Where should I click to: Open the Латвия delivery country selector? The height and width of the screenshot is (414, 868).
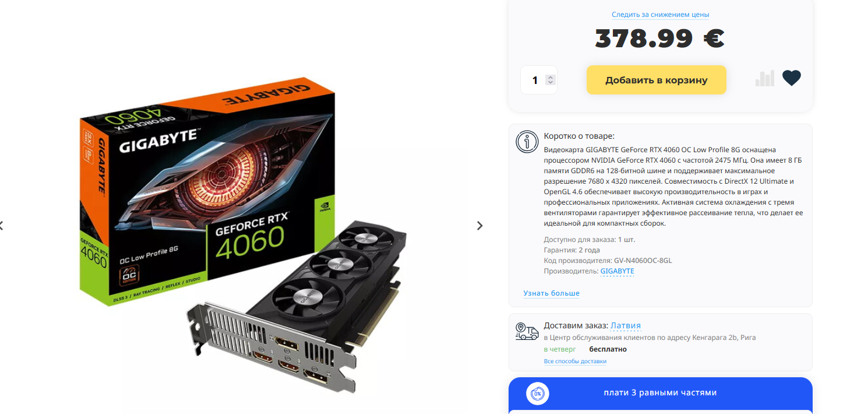point(626,325)
